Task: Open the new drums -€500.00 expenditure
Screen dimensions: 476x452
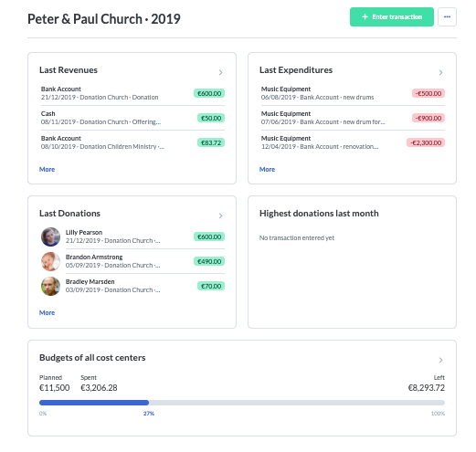Action: [353, 93]
